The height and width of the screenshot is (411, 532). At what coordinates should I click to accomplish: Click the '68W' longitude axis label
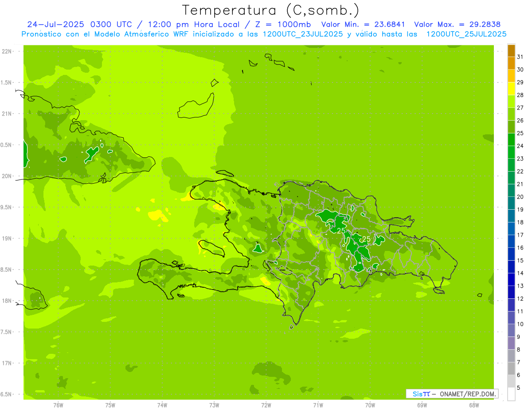coord(474,405)
